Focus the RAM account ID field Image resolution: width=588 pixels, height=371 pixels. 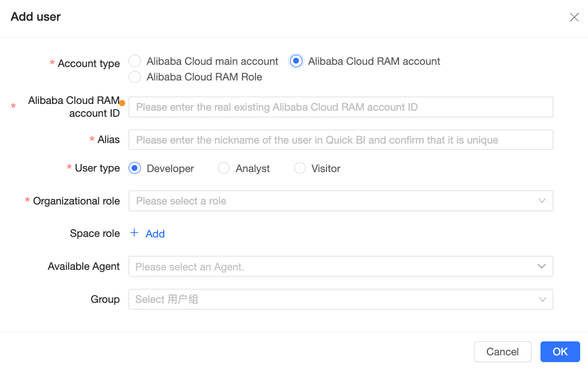coord(340,107)
